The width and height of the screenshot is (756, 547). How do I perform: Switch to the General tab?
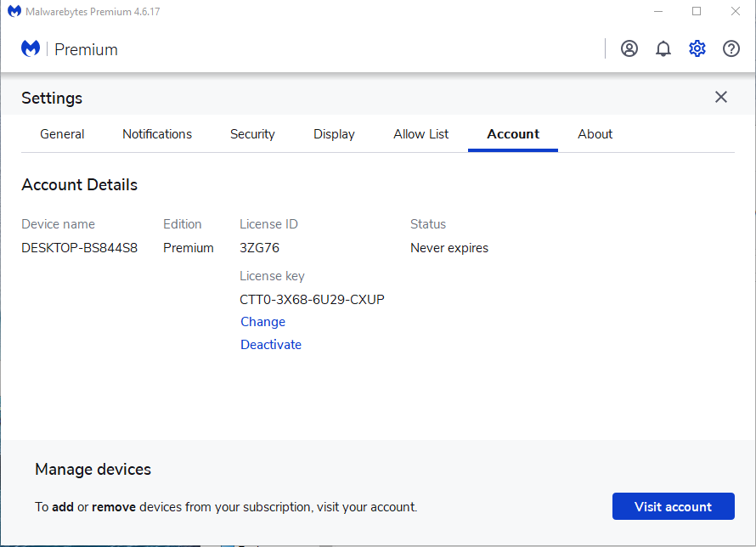(62, 134)
